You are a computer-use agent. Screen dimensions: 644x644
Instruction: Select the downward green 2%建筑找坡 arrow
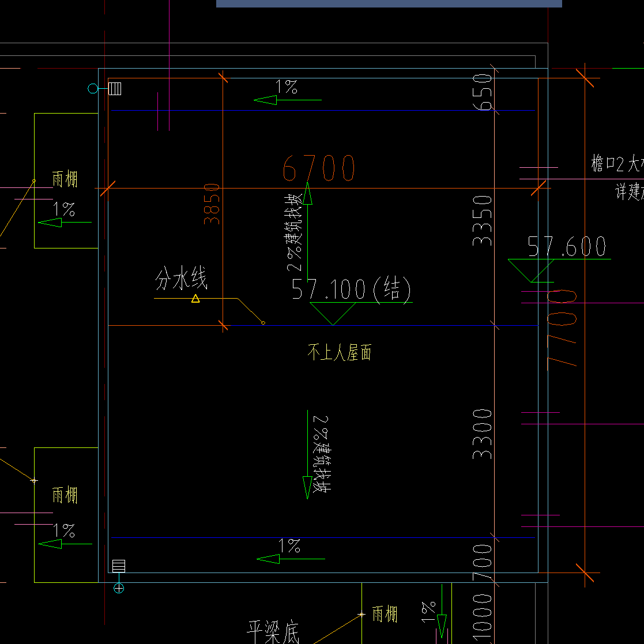(308, 454)
